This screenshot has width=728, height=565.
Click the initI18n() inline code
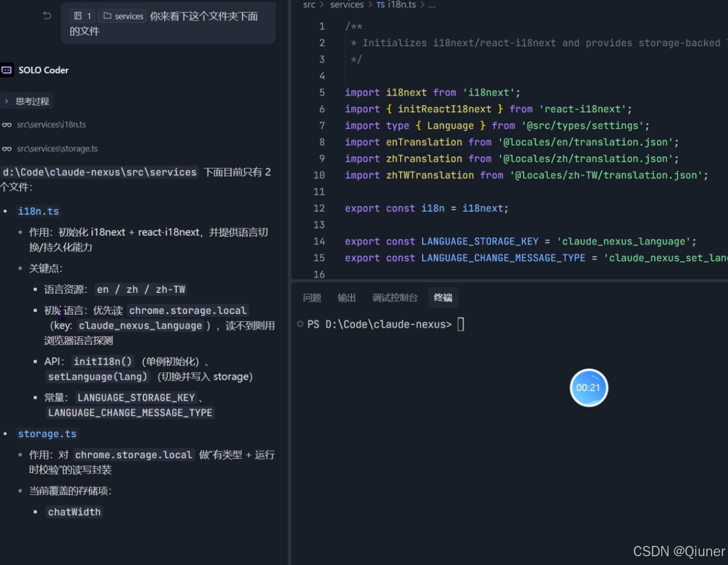pyautogui.click(x=102, y=361)
